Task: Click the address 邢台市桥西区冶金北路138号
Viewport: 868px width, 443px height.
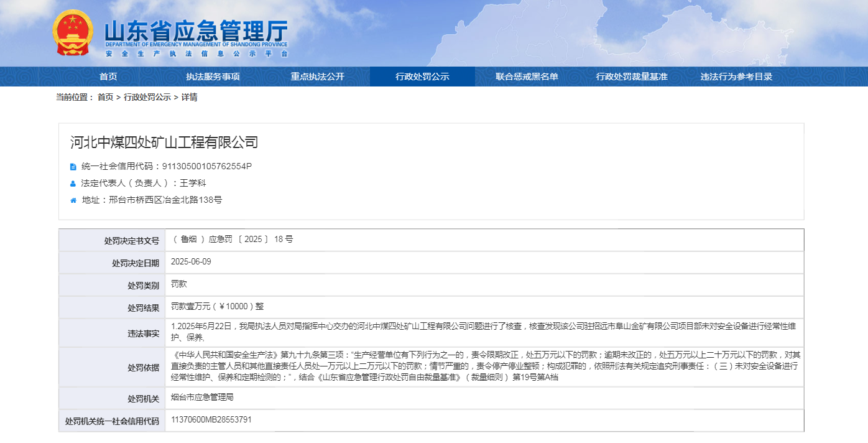Action: [x=165, y=200]
